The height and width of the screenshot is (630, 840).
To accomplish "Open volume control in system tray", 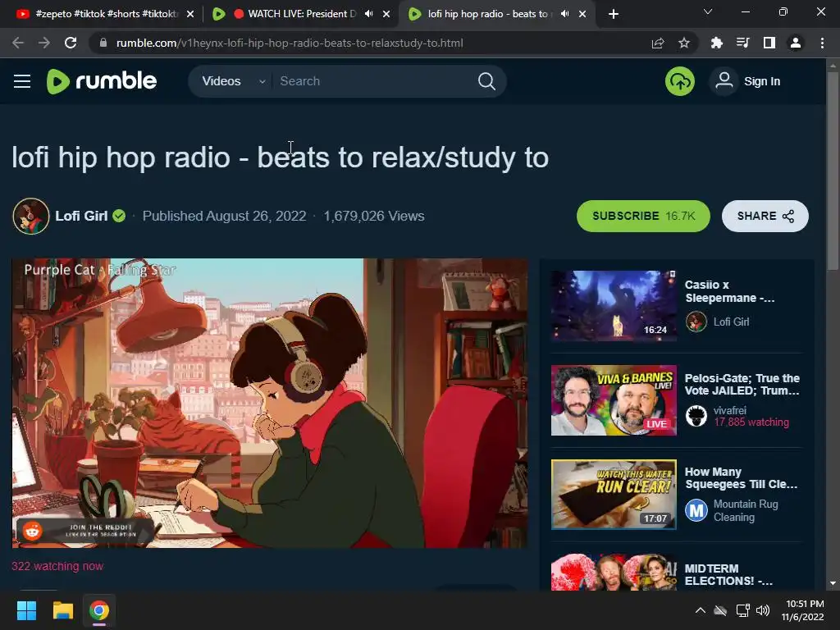I will coord(763,610).
